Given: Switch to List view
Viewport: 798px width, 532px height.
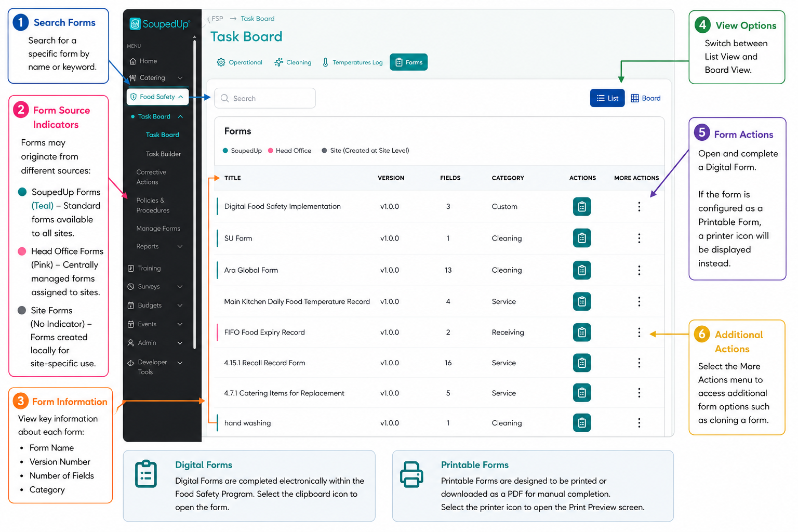Looking at the screenshot, I should click(x=607, y=98).
